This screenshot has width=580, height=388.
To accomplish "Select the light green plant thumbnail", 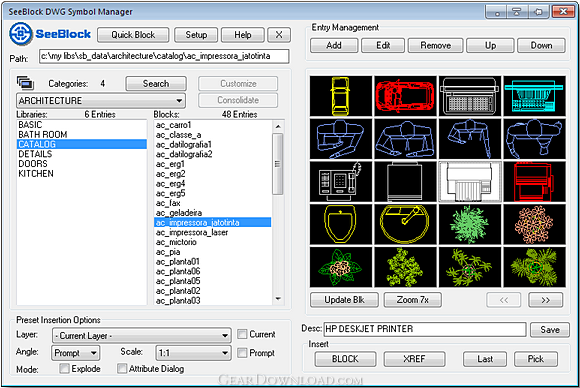I will point(470,224).
